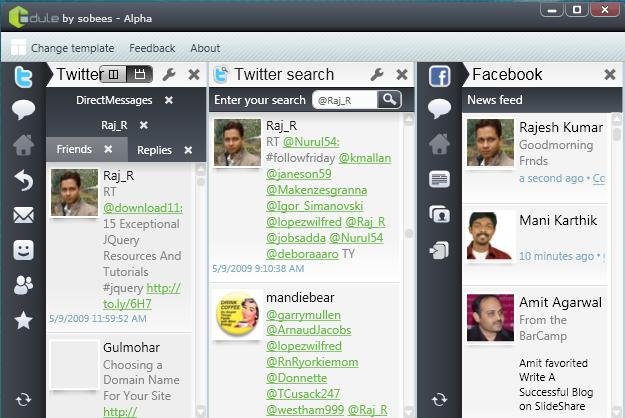Open the Facebook news feed list icon
The height and width of the screenshot is (418, 625).
440,179
